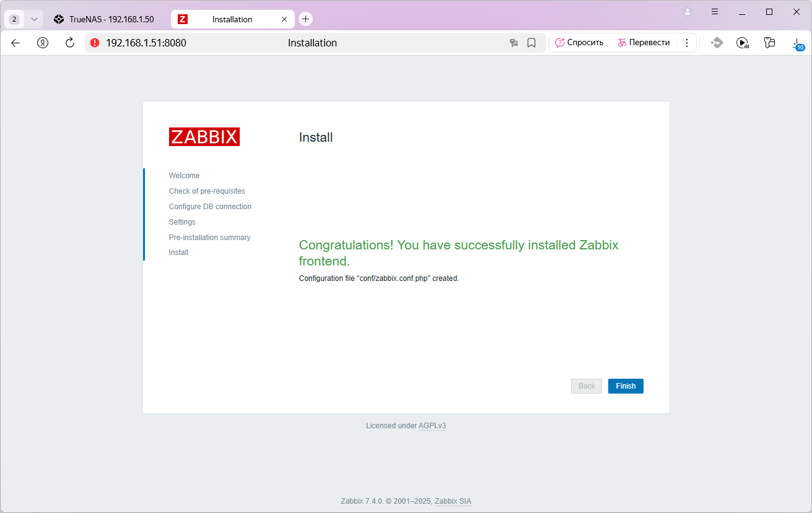The width and height of the screenshot is (812, 513).
Task: Click the red Z favicon on Installation tab
Action: (183, 19)
